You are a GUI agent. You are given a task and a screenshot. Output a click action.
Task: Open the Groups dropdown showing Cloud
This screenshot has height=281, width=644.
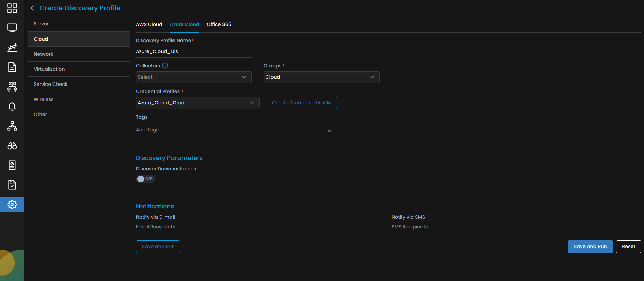[x=321, y=77]
